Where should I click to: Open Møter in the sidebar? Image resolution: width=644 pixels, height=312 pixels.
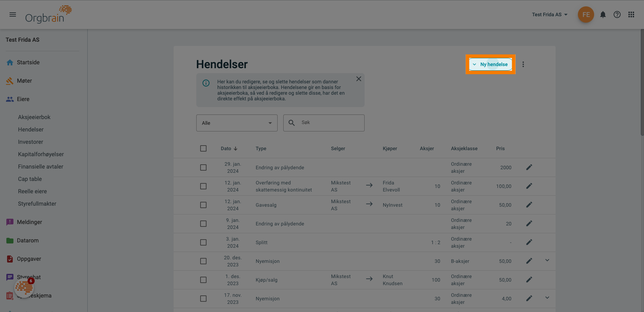point(24,81)
